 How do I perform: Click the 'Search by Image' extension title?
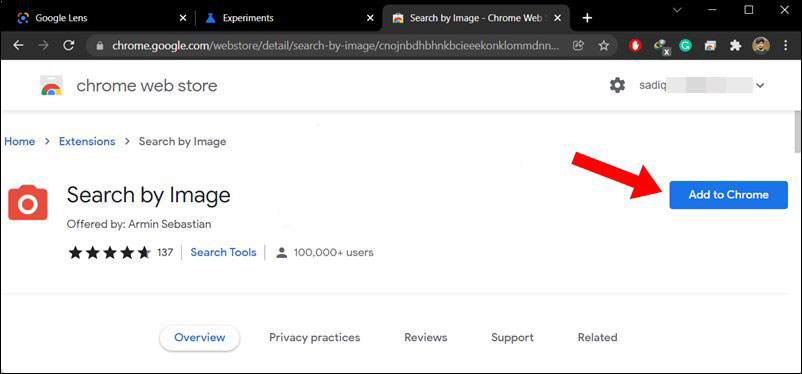pyautogui.click(x=148, y=195)
